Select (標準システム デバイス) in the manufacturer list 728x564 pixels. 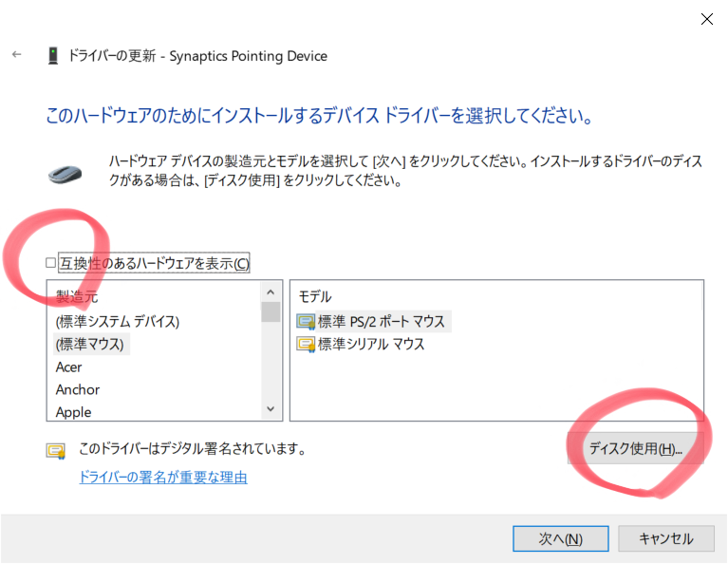[118, 321]
